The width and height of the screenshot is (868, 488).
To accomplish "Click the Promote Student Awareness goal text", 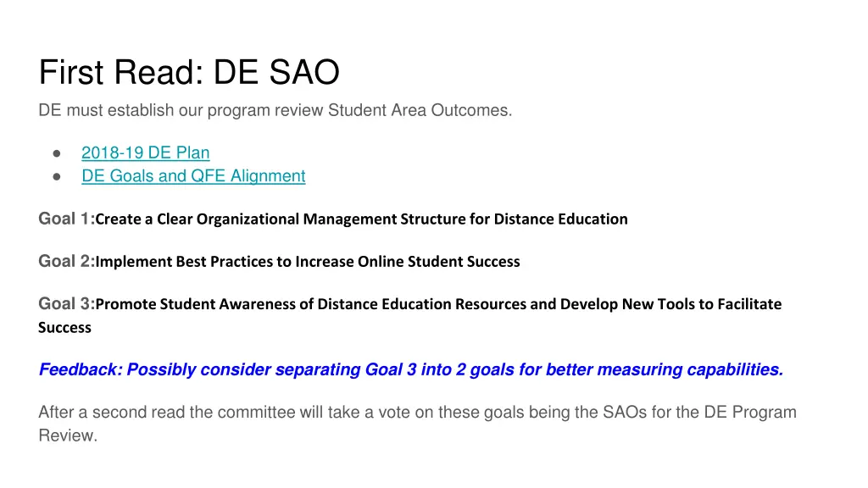I will point(438,304).
